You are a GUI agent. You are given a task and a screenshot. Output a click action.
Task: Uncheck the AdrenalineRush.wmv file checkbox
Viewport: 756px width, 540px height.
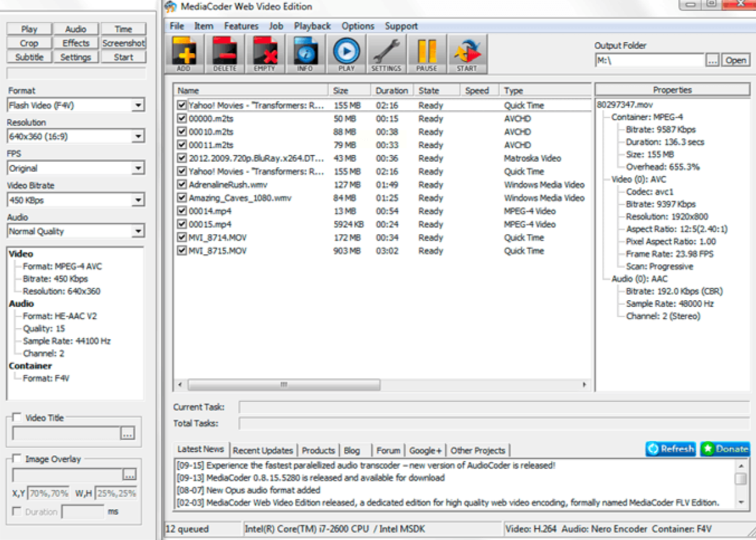point(182,184)
